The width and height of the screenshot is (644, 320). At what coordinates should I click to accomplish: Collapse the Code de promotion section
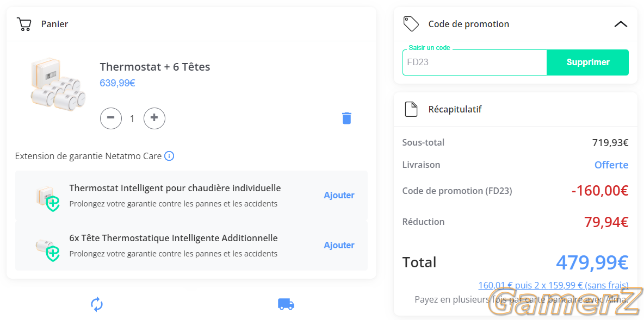point(621,24)
